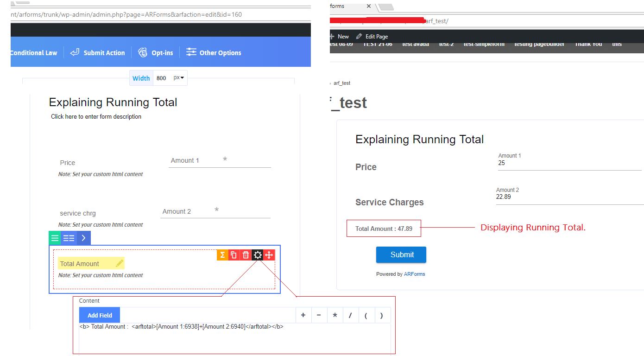Viewport: 644px width, 356px height.
Task: Click the form width input field
Action: [x=162, y=78]
